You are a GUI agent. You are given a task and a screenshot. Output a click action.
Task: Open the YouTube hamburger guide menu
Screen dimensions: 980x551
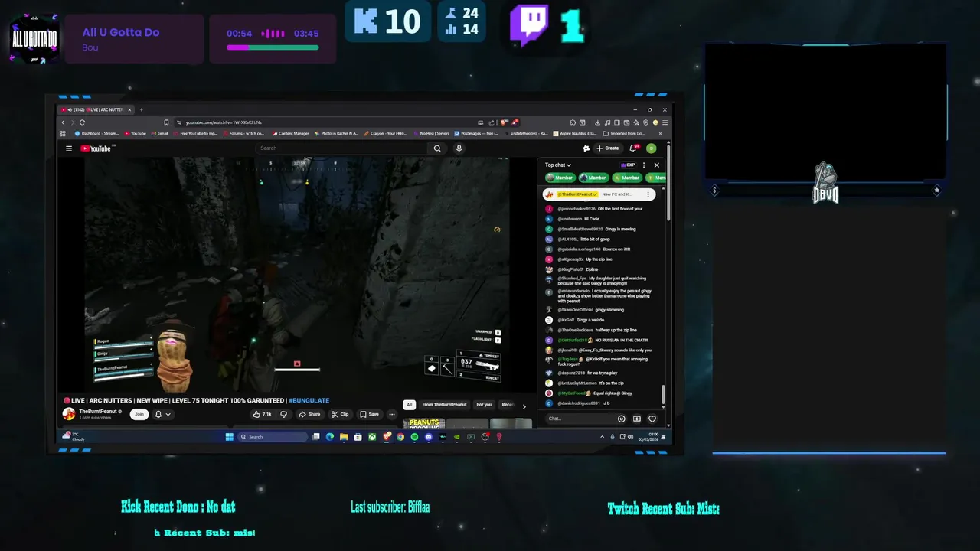(69, 148)
